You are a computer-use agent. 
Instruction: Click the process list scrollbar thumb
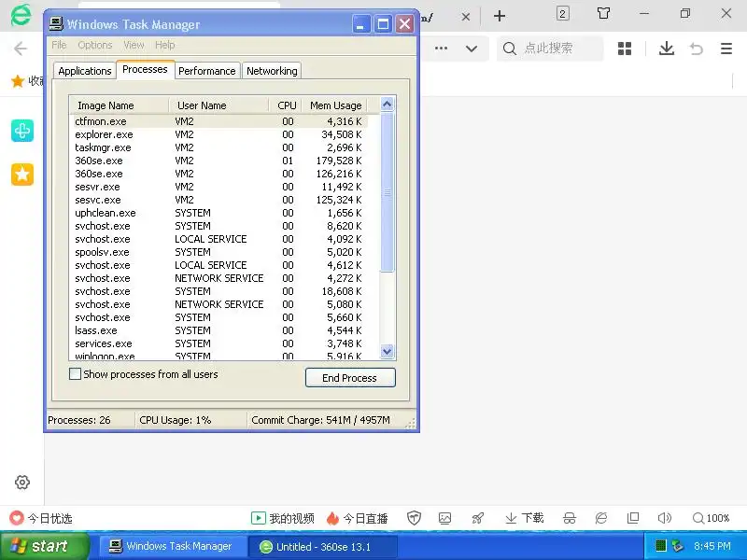(x=387, y=191)
